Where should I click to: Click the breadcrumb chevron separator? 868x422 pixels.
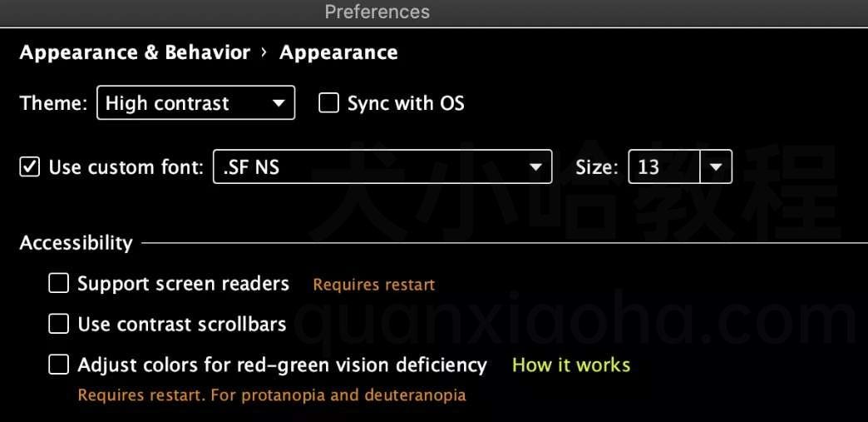(x=264, y=52)
